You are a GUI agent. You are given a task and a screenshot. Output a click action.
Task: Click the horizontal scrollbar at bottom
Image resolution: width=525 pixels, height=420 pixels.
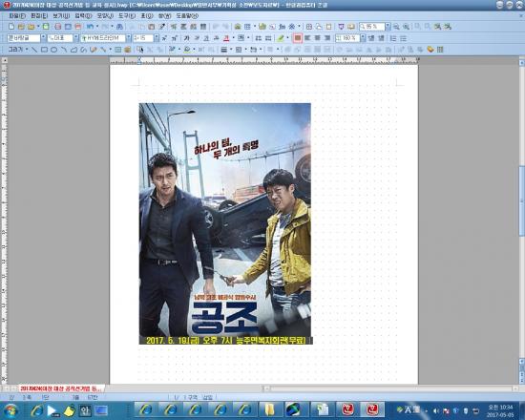(390, 388)
